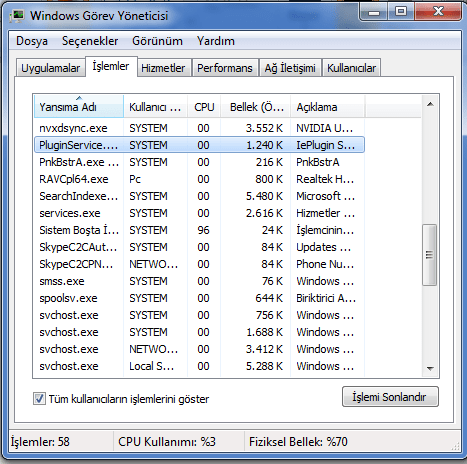Click the Pc user cell for RAVCpl64.exe
This screenshot has width=467, height=464.
coord(135,179)
